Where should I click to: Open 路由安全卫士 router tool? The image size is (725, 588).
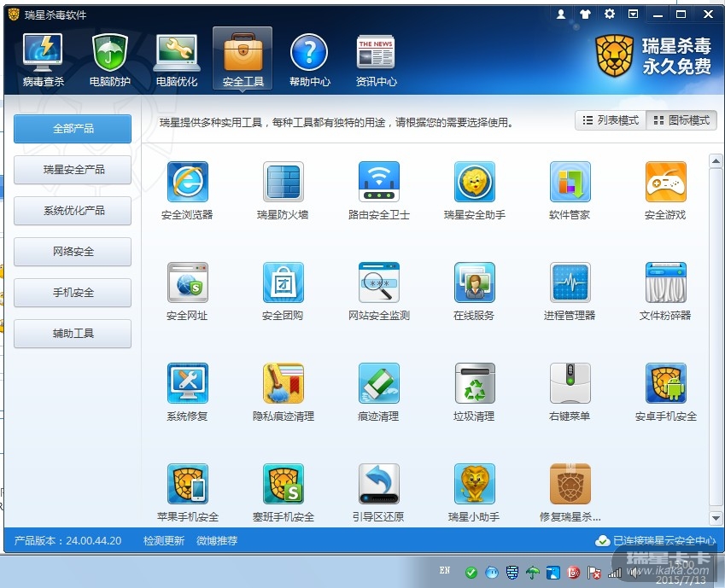[378, 182]
